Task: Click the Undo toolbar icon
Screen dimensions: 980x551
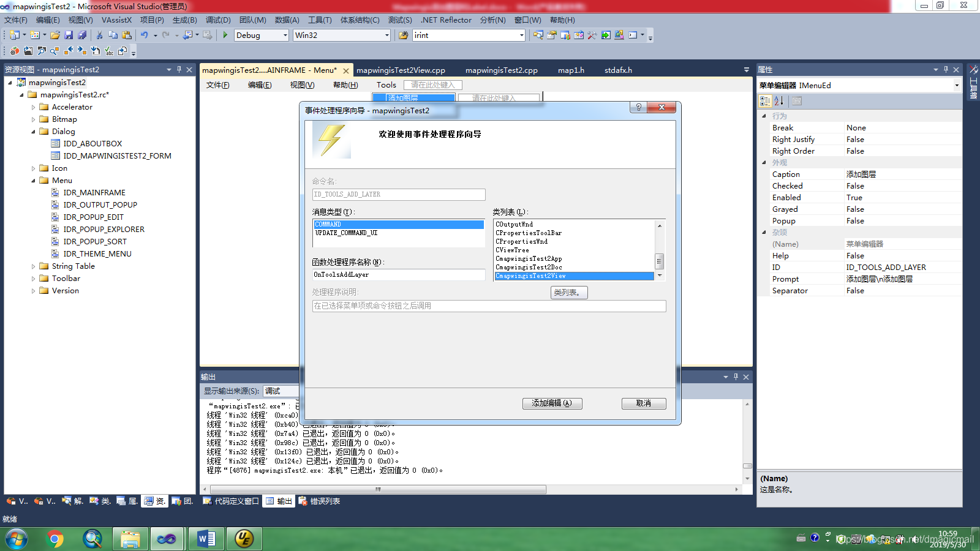Action: pyautogui.click(x=145, y=35)
